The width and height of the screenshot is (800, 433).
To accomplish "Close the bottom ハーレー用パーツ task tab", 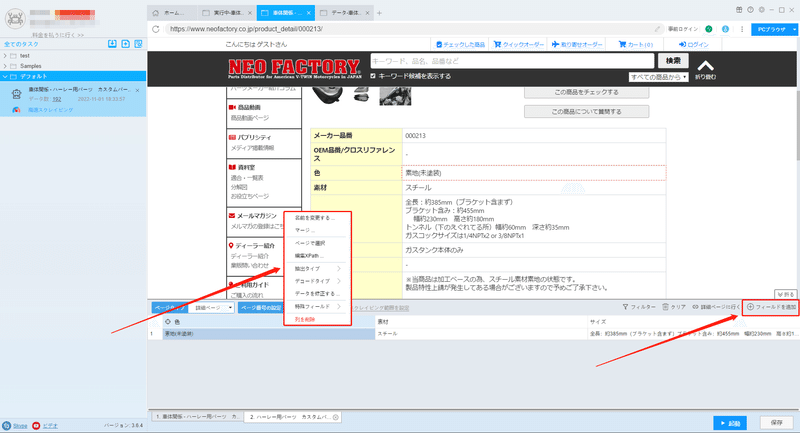I will click(x=336, y=417).
